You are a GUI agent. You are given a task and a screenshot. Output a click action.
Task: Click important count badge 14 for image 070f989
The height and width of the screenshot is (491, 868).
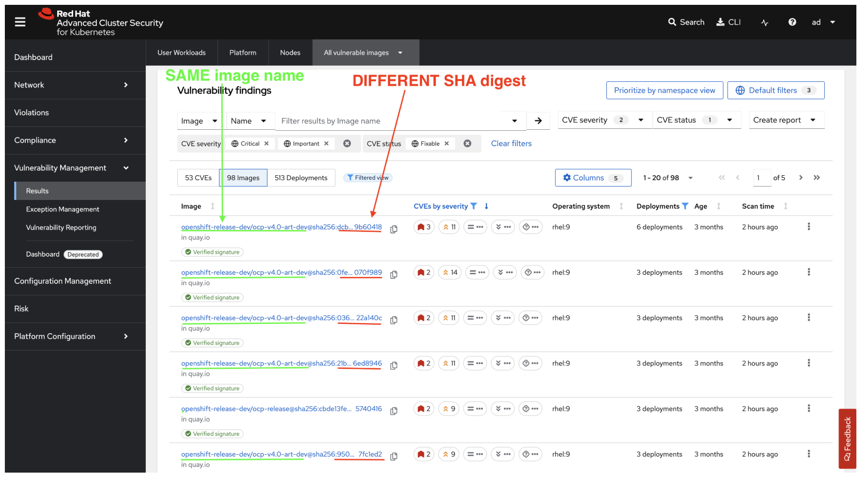click(450, 273)
